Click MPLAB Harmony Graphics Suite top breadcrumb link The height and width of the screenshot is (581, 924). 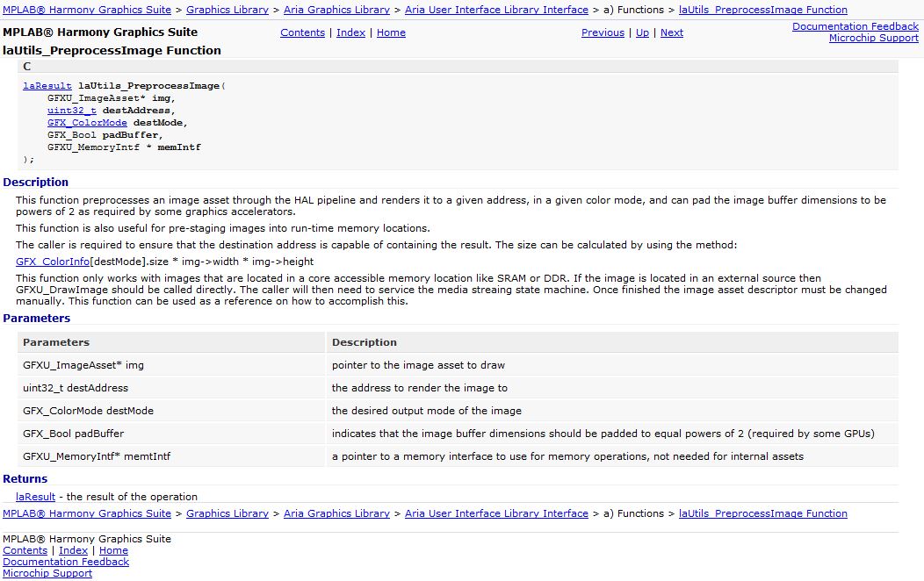coord(87,10)
